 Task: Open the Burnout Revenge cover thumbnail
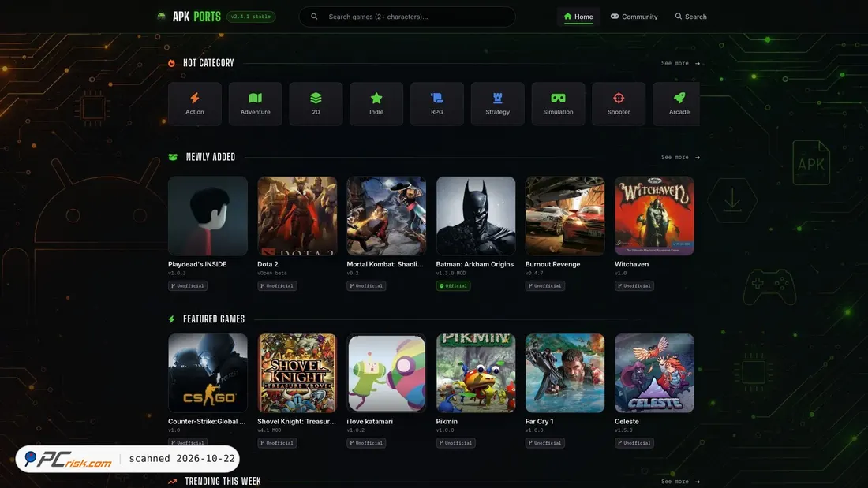coord(565,216)
